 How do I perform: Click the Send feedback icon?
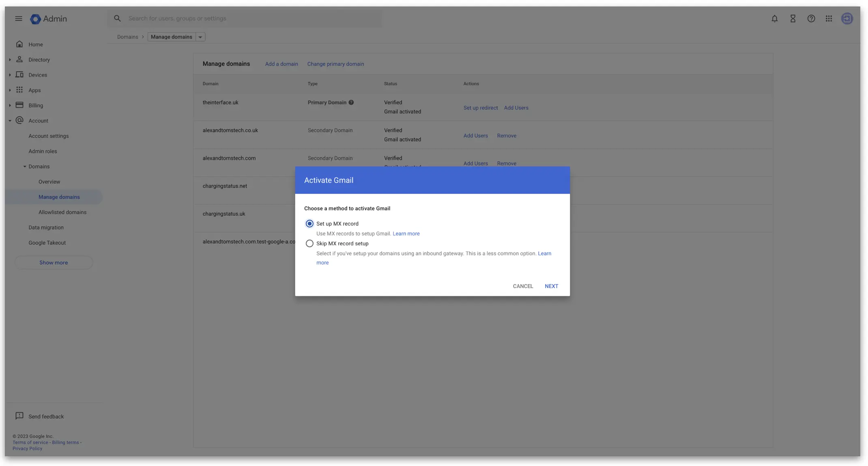pos(19,416)
